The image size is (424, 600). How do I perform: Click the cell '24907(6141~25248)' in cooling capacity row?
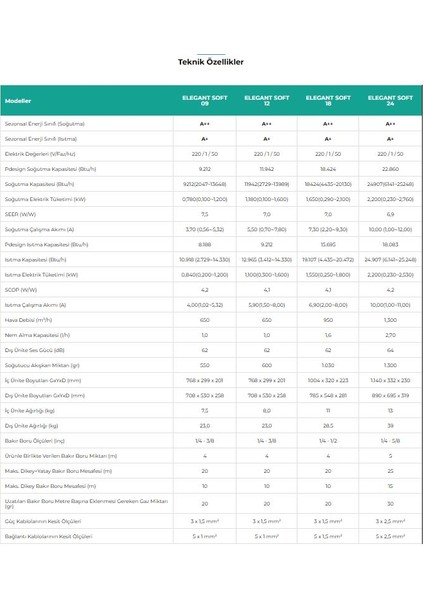point(390,184)
